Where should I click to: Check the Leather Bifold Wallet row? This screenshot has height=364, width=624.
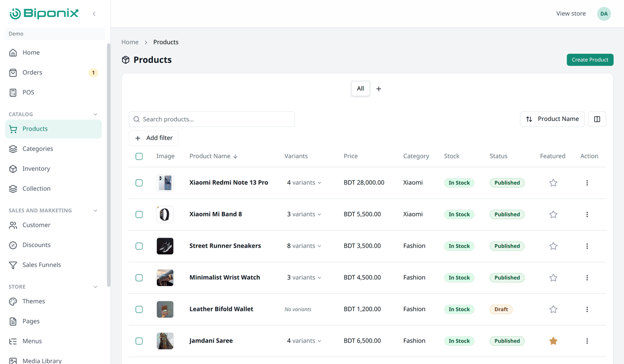pyautogui.click(x=139, y=309)
